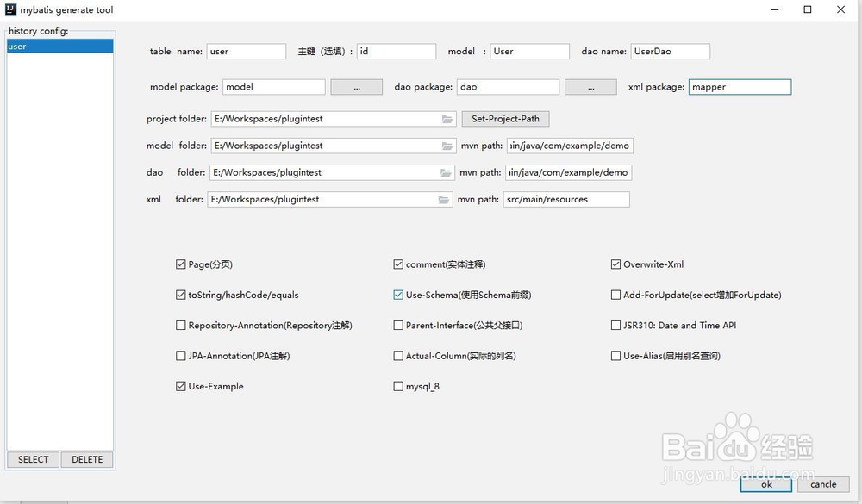Enable the mysql_8 checkbox
This screenshot has width=862, height=504.
pos(398,386)
